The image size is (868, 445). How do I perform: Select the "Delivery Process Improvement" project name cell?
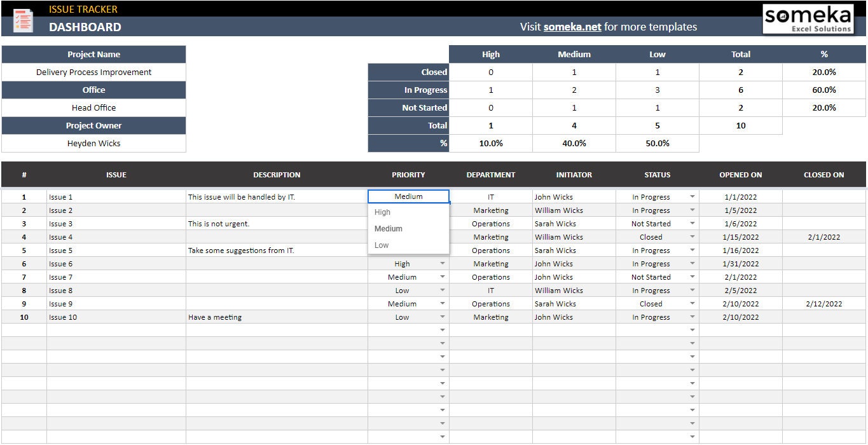point(94,72)
